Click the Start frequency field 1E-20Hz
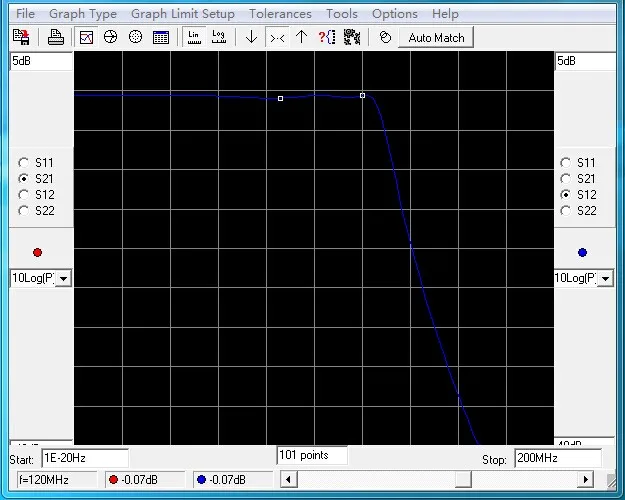The image size is (625, 500). (85, 458)
